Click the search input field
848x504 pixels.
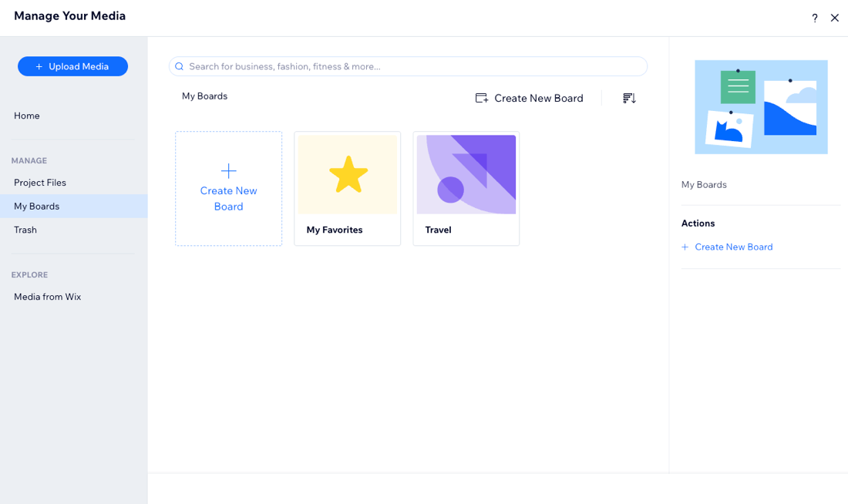point(407,66)
